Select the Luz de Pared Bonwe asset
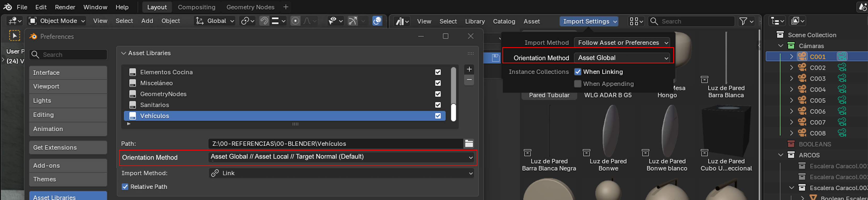The width and height of the screenshot is (868, 200). 608,138
